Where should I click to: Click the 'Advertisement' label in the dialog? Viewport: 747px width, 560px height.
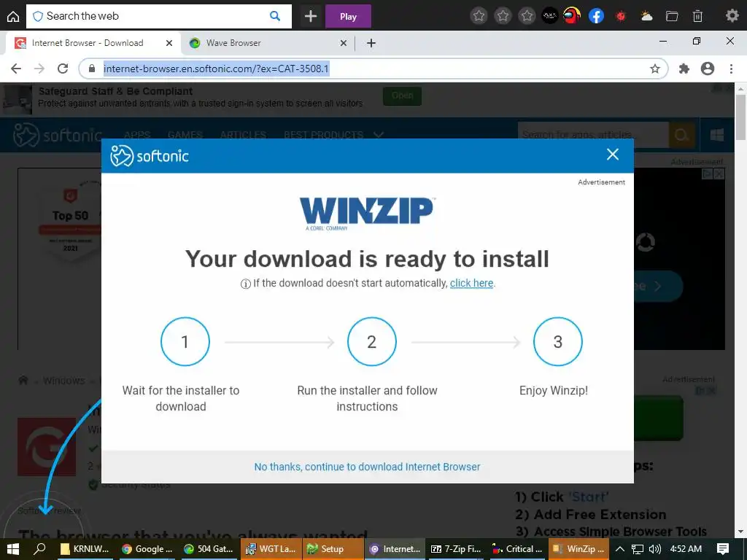[601, 182]
